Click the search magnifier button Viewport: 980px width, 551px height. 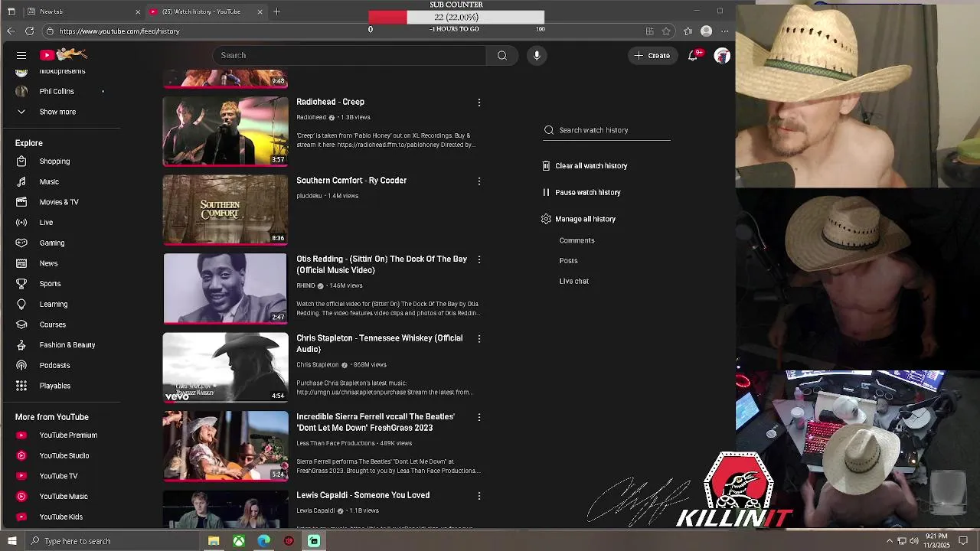point(502,55)
